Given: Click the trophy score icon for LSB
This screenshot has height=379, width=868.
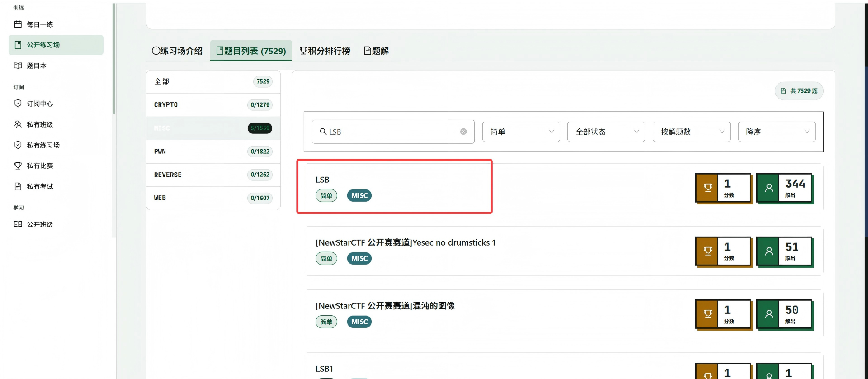Looking at the screenshot, I should point(708,188).
